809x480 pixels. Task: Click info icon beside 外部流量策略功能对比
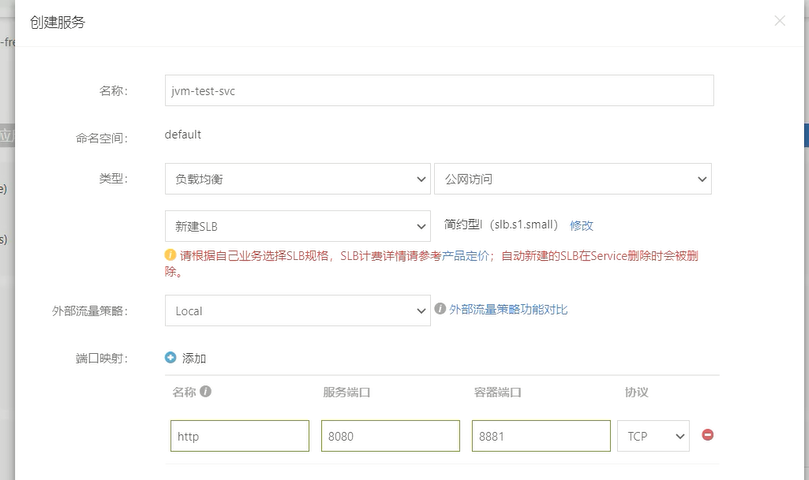pyautogui.click(x=440, y=310)
